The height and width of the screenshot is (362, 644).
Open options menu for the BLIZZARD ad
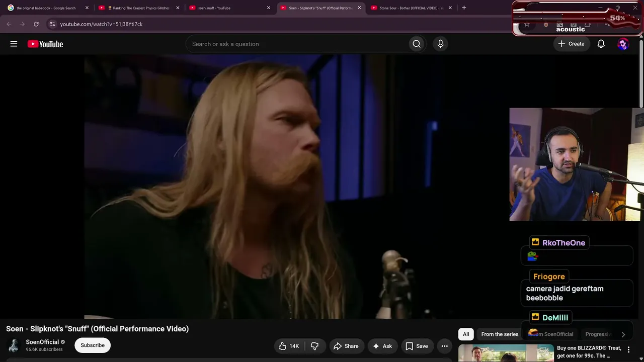pyautogui.click(x=628, y=349)
